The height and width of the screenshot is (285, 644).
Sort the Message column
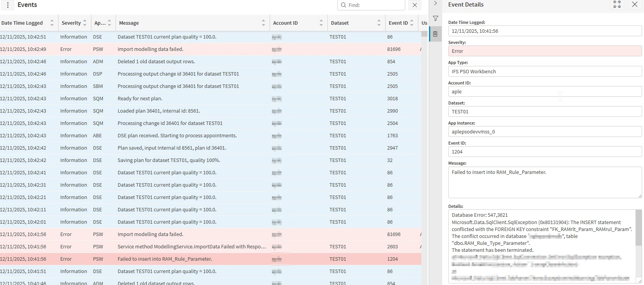pyautogui.click(x=263, y=23)
